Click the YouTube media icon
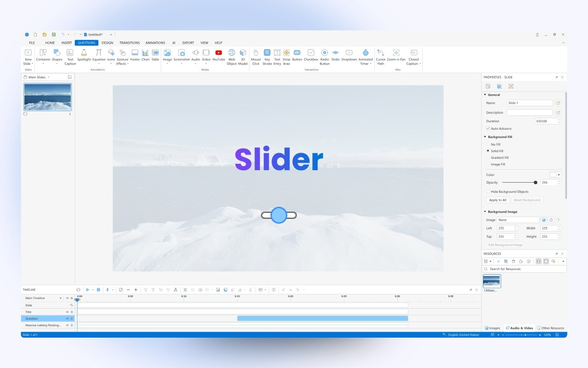This screenshot has height=368, width=588. [x=219, y=55]
